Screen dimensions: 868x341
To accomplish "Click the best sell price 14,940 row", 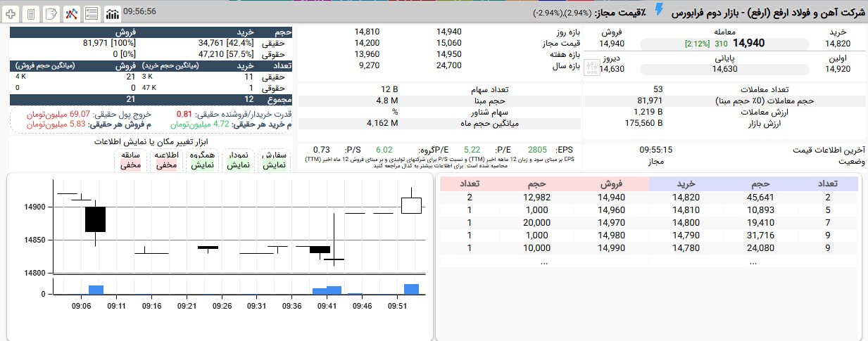I will point(611,198).
